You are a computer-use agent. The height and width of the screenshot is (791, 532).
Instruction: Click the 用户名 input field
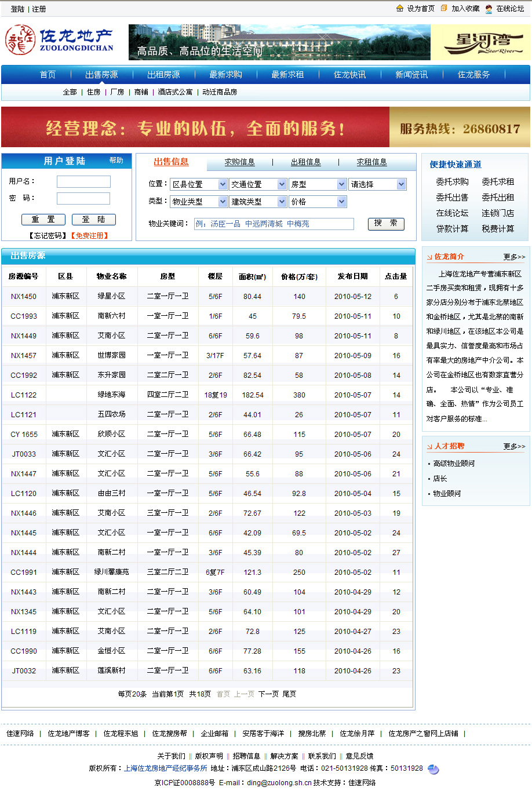(x=83, y=182)
